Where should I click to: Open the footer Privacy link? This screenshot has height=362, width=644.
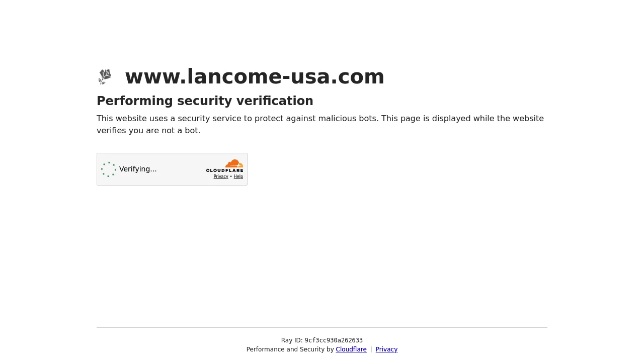click(x=386, y=349)
